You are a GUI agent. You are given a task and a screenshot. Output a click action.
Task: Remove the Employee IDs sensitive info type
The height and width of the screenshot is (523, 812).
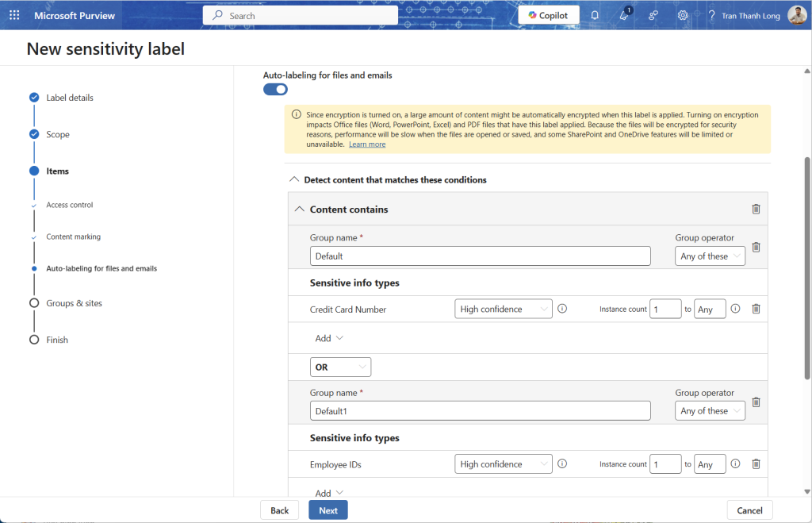(x=756, y=463)
